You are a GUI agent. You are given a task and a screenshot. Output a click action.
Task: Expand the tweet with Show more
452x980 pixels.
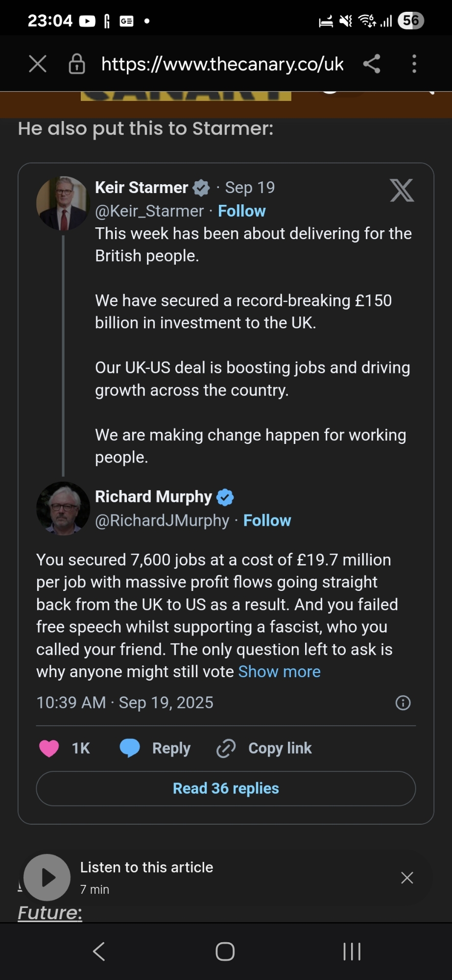click(x=279, y=672)
